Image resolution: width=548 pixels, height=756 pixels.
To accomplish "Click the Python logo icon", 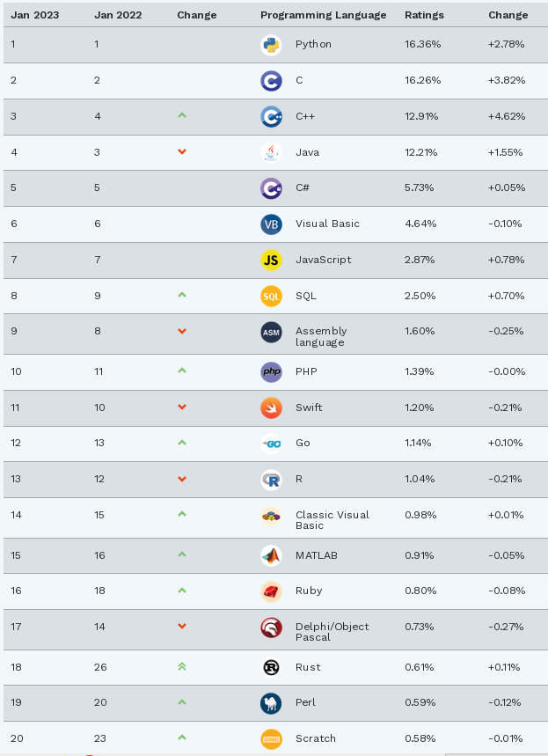I will coord(271,45).
